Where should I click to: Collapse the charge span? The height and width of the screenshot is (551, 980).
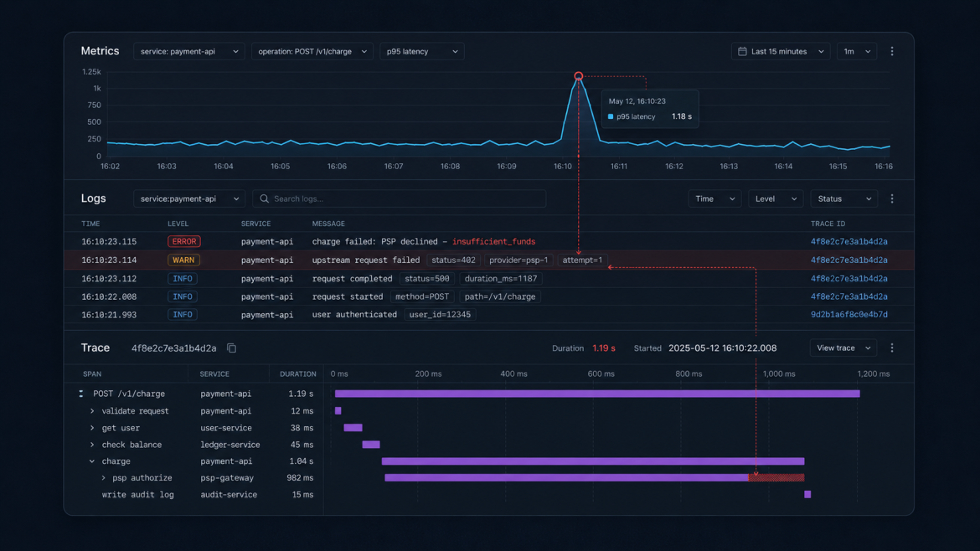92,461
